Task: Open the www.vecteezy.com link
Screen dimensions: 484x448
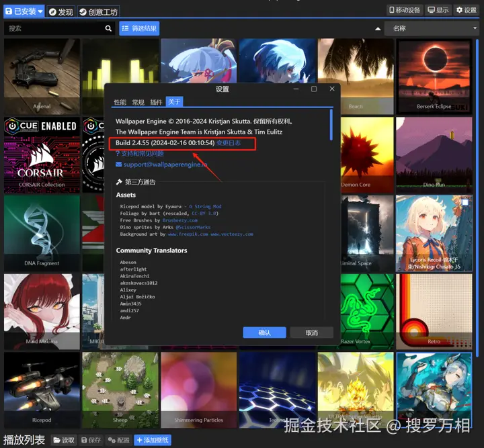Action: pyautogui.click(x=232, y=234)
